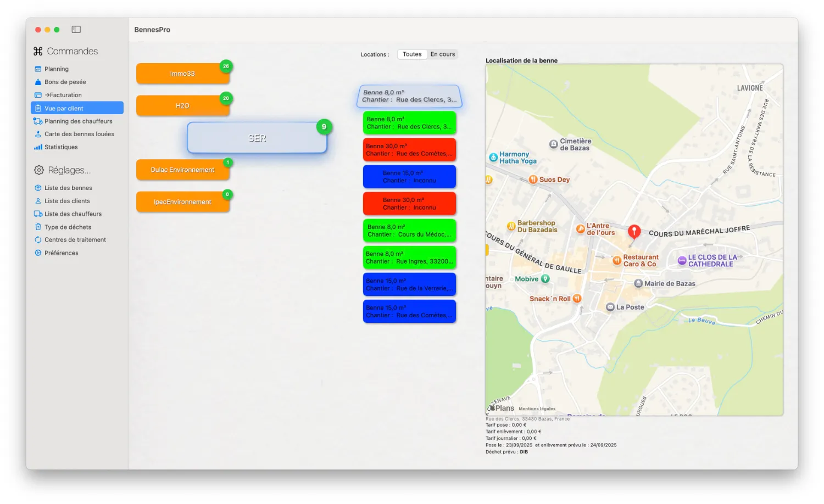Select the Toutes locations filter

click(x=412, y=54)
